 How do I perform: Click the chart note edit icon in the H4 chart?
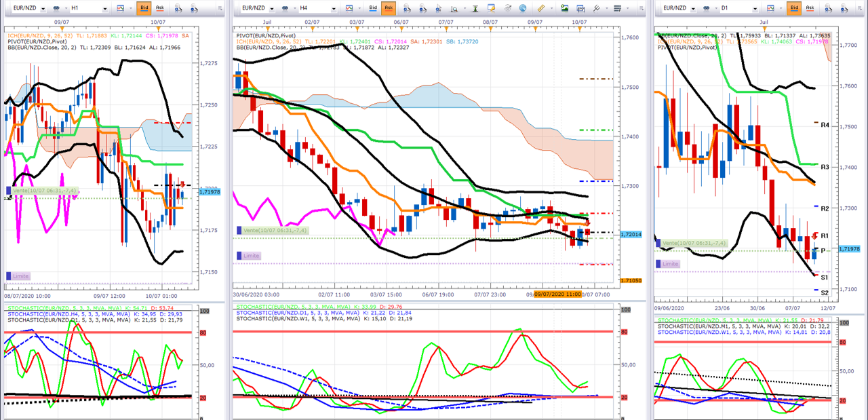pos(491,8)
